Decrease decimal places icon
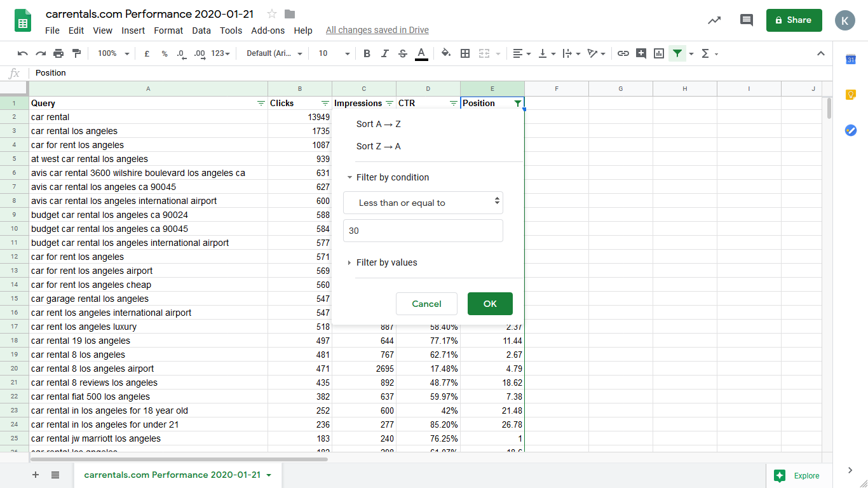The height and width of the screenshot is (488, 868). (181, 53)
